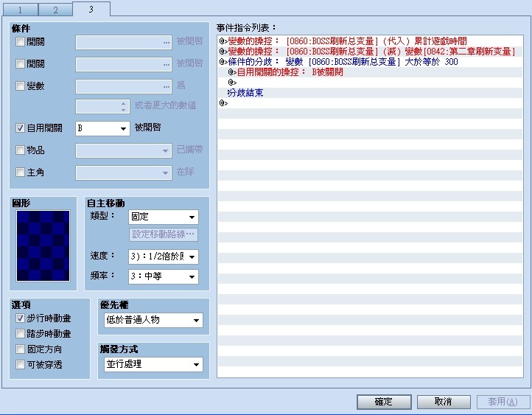Enable the 可被穿透 option
Viewport: 532px width, 415px height.
[20, 364]
